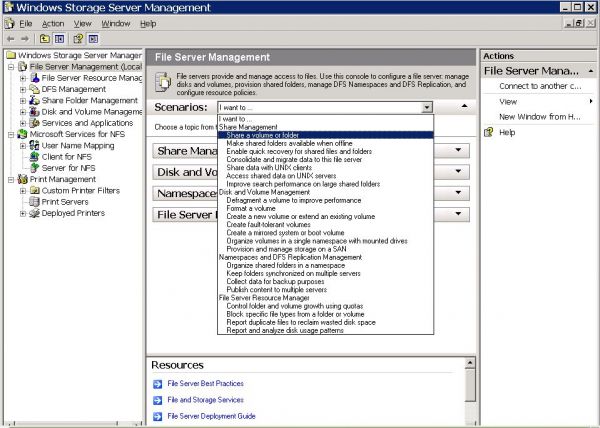Click the Print Servers icon
Screen dimensions: 600x428
(x=34, y=202)
